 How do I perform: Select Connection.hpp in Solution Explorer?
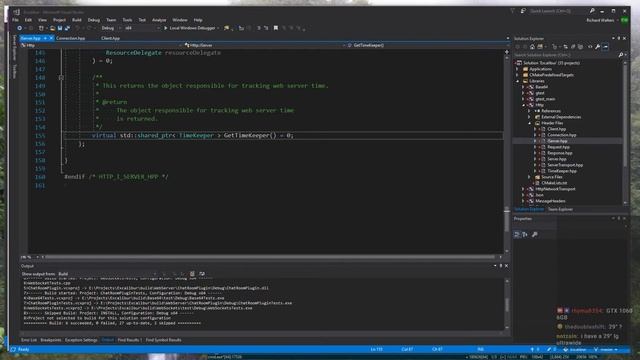(x=562, y=135)
